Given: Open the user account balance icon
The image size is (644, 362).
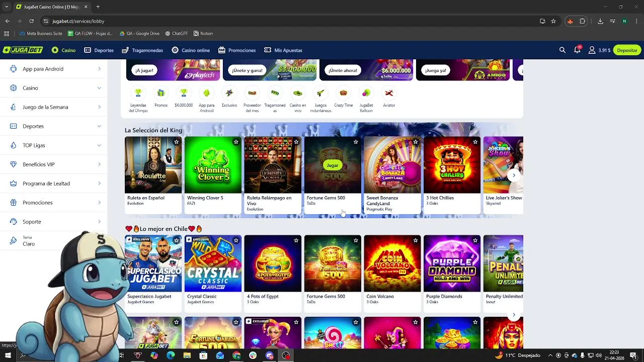Looking at the screenshot, I should coord(592,50).
